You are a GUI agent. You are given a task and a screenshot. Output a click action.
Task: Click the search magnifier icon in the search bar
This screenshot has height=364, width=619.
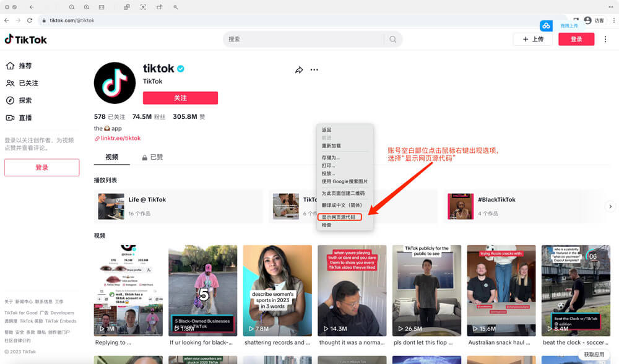pyautogui.click(x=393, y=39)
